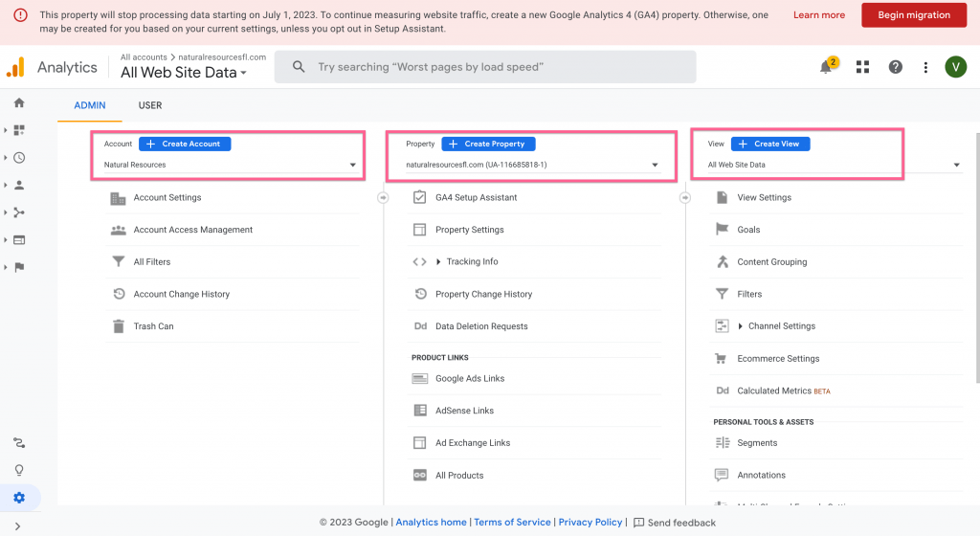
Task: Open Calculated Metrics BETA
Action: (x=783, y=391)
